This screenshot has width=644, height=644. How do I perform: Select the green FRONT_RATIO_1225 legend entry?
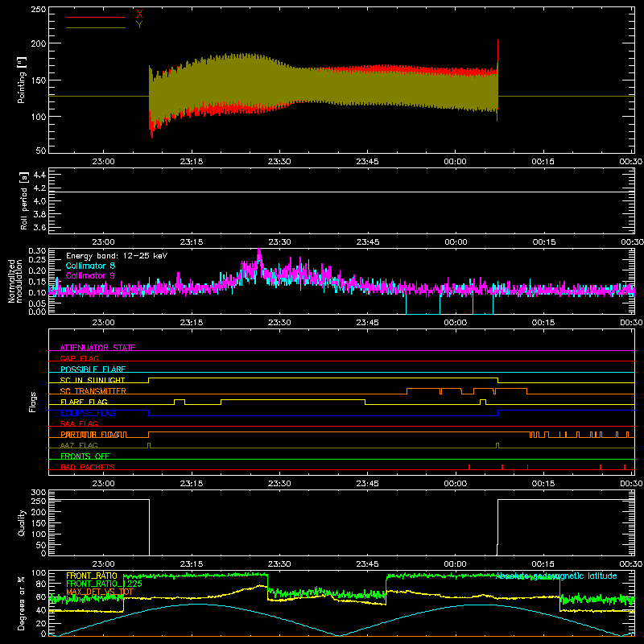click(x=104, y=584)
